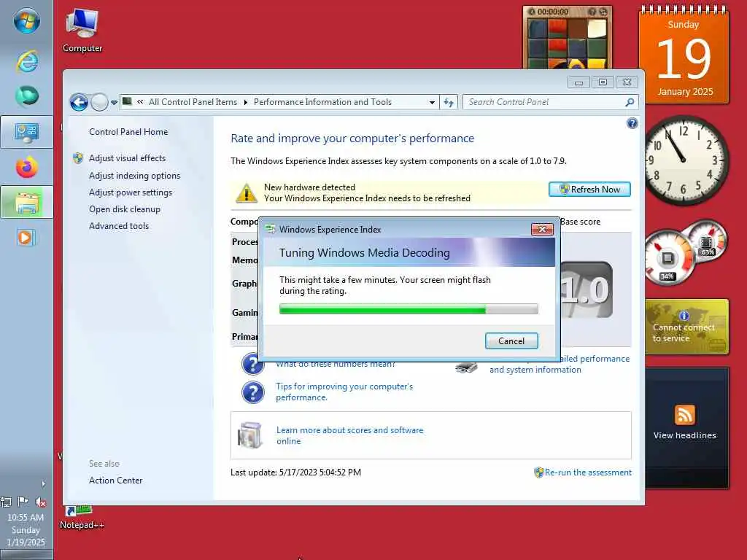The image size is (747, 560).
Task: Click the Performance Information and Tools breadcrumb
Action: 322,102
